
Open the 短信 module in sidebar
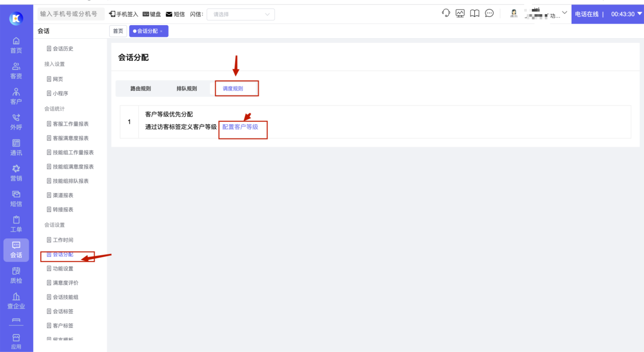[16, 199]
